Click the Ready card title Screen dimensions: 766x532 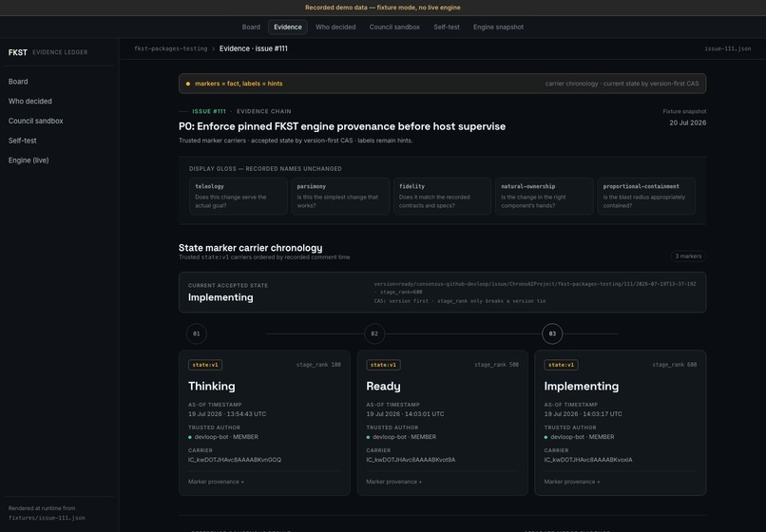(384, 387)
